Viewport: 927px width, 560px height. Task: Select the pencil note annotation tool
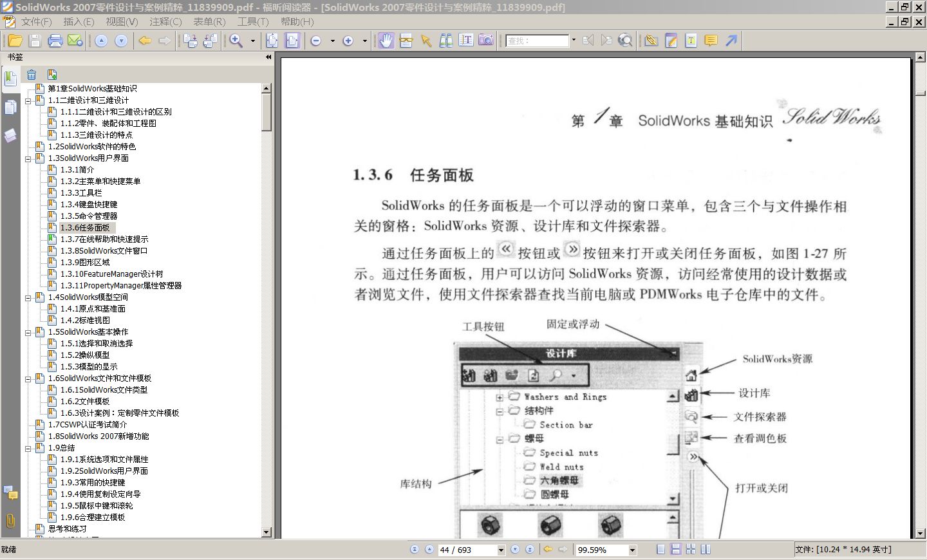pos(671,41)
